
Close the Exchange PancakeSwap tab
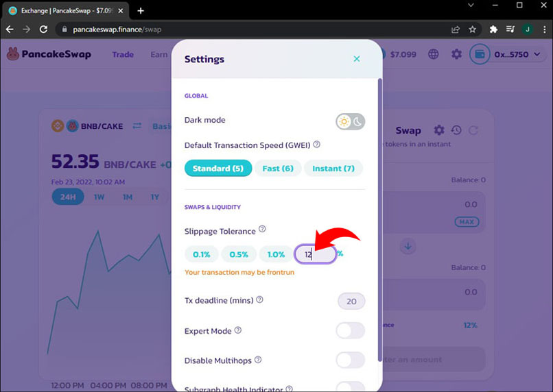[121, 11]
